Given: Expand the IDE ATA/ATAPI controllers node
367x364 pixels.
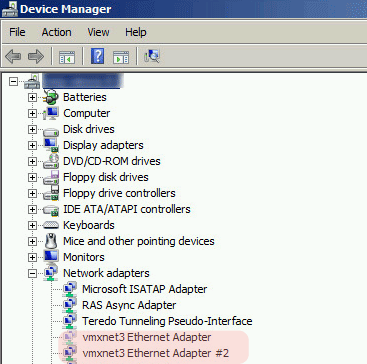Looking at the screenshot, I should point(32,210).
